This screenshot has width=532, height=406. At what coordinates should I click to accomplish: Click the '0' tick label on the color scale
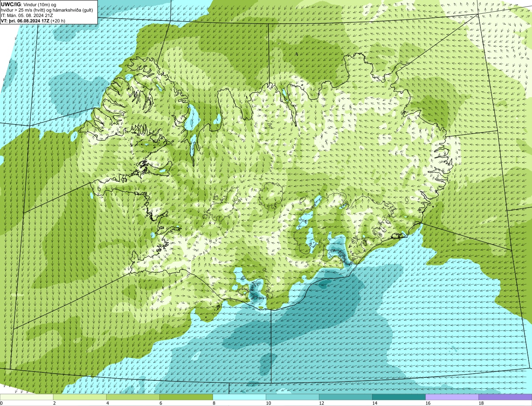tap(1, 403)
